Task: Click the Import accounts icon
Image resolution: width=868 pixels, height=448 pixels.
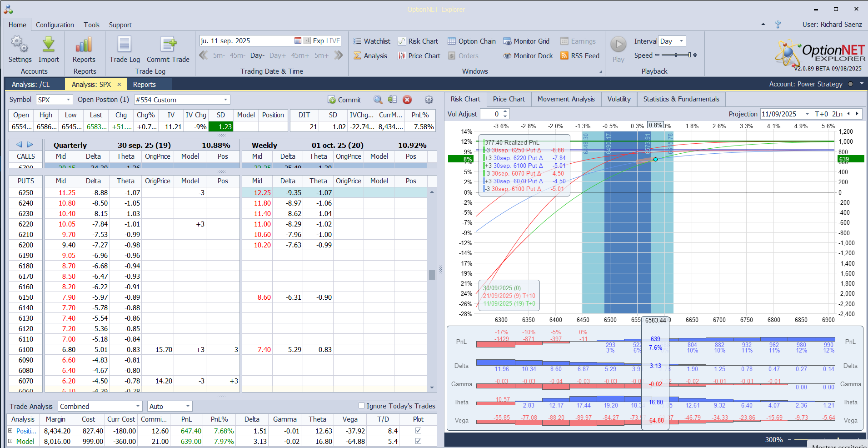Action: [x=49, y=45]
